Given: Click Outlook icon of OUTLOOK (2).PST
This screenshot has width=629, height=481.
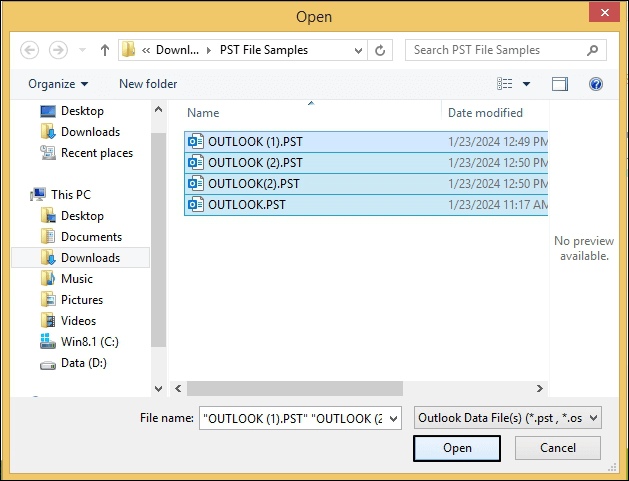Looking at the screenshot, I should (196, 162).
